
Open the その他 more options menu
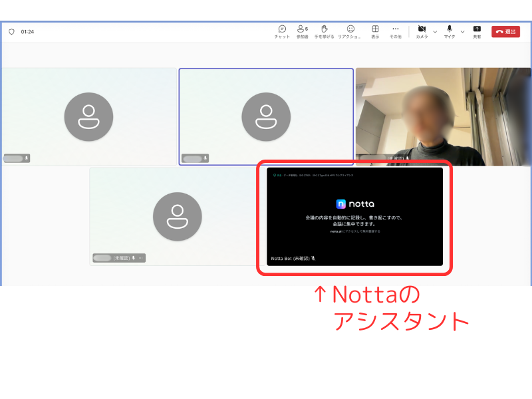[395, 31]
